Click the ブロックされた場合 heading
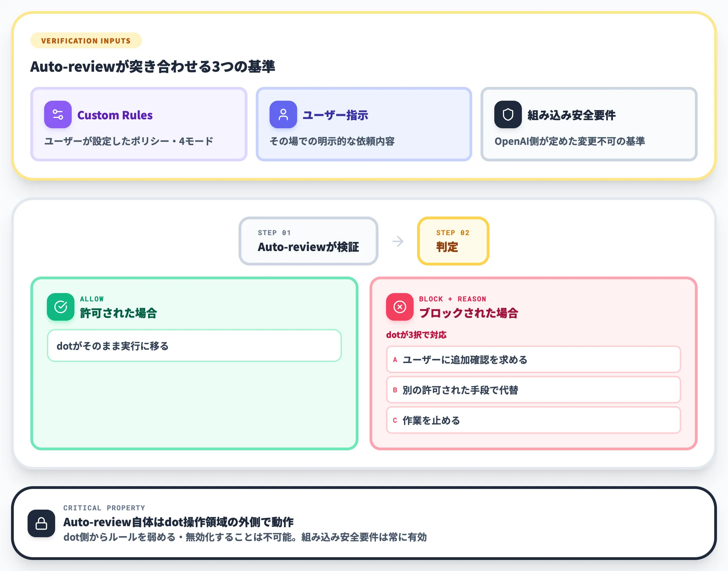This screenshot has height=571, width=728. pos(469,313)
